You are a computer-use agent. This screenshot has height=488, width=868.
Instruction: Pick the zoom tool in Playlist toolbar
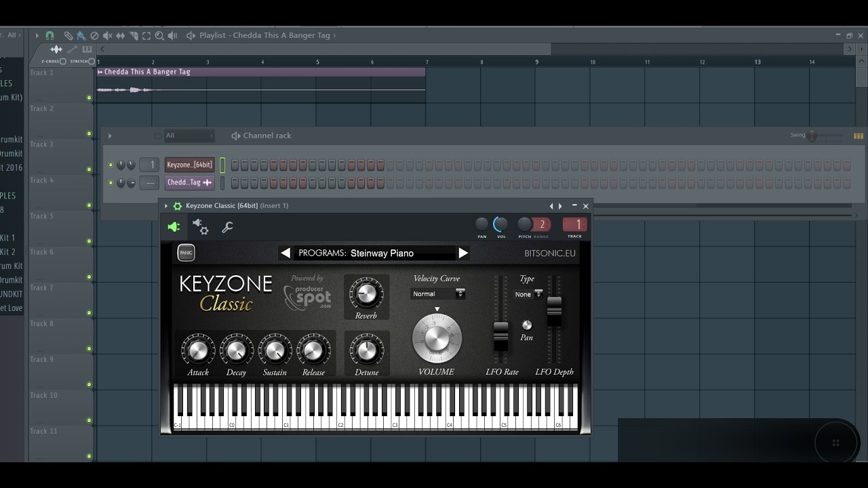coord(159,35)
